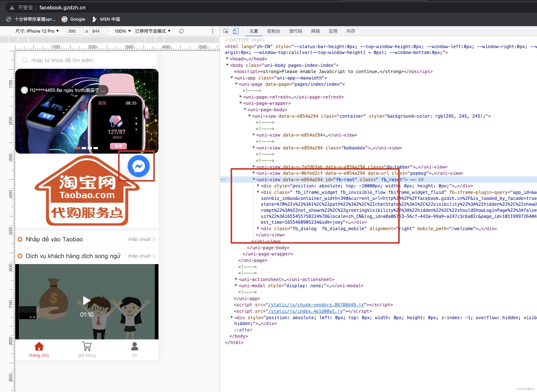Viewport: 537px width, 392px height.
Task: Open the 已停用节流模式 throttling dropdown
Action: [153, 31]
